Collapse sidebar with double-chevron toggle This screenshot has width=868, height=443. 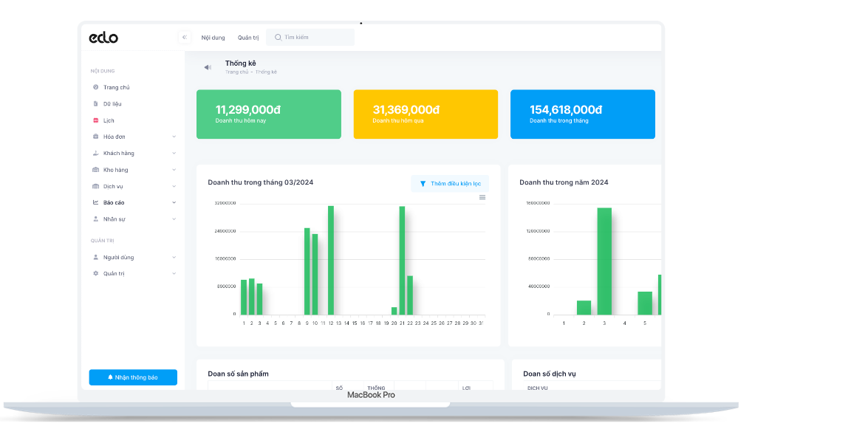pos(185,38)
